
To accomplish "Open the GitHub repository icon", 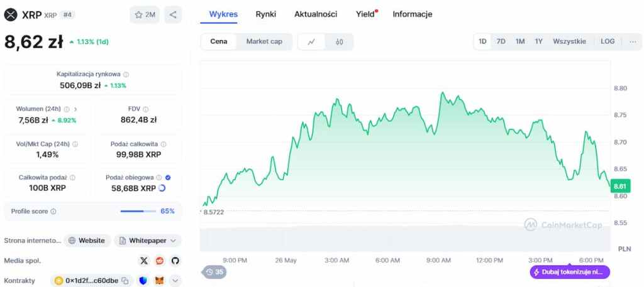I will tap(175, 261).
